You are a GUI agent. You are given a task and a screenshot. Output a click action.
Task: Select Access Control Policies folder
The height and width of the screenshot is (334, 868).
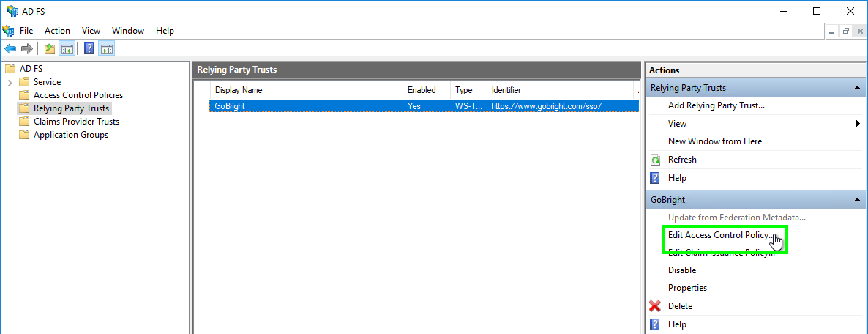click(78, 95)
